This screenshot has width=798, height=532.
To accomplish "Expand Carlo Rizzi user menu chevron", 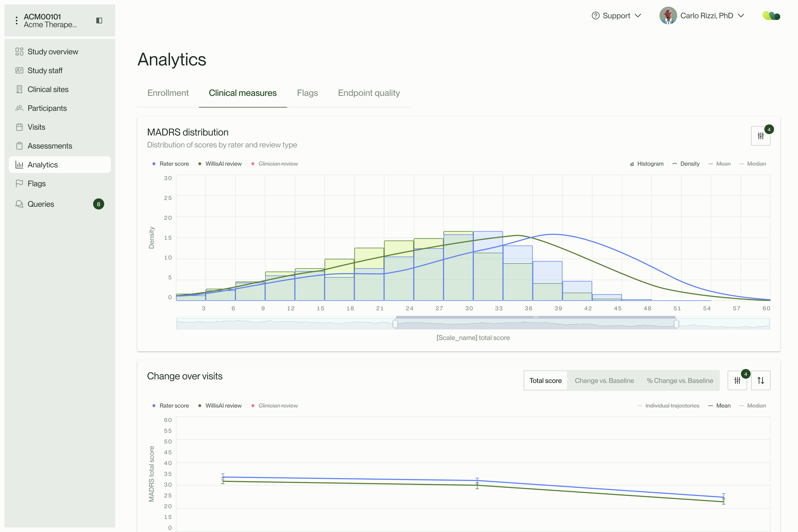I will (741, 16).
